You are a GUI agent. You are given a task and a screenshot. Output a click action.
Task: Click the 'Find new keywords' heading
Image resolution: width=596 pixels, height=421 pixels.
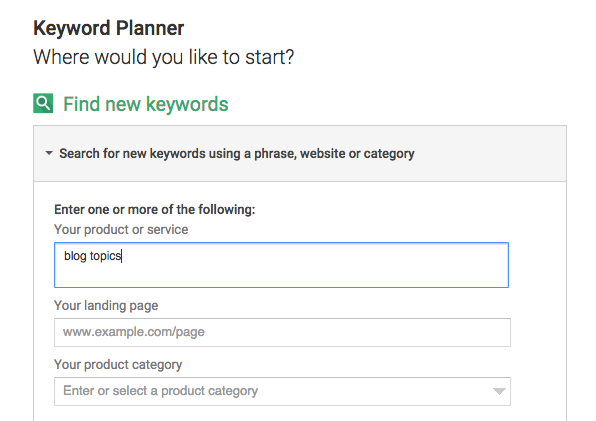[x=146, y=104]
